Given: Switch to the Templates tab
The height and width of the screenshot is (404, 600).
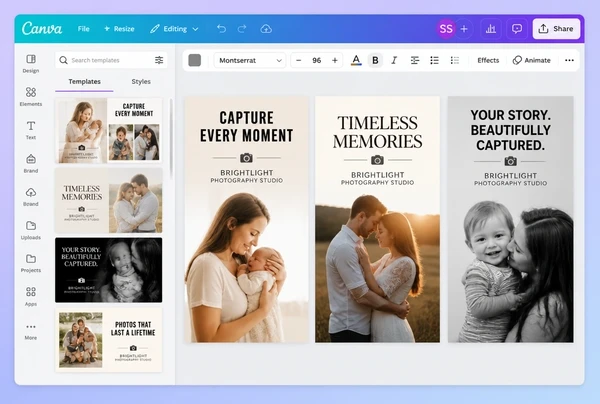Looking at the screenshot, I should (84, 81).
